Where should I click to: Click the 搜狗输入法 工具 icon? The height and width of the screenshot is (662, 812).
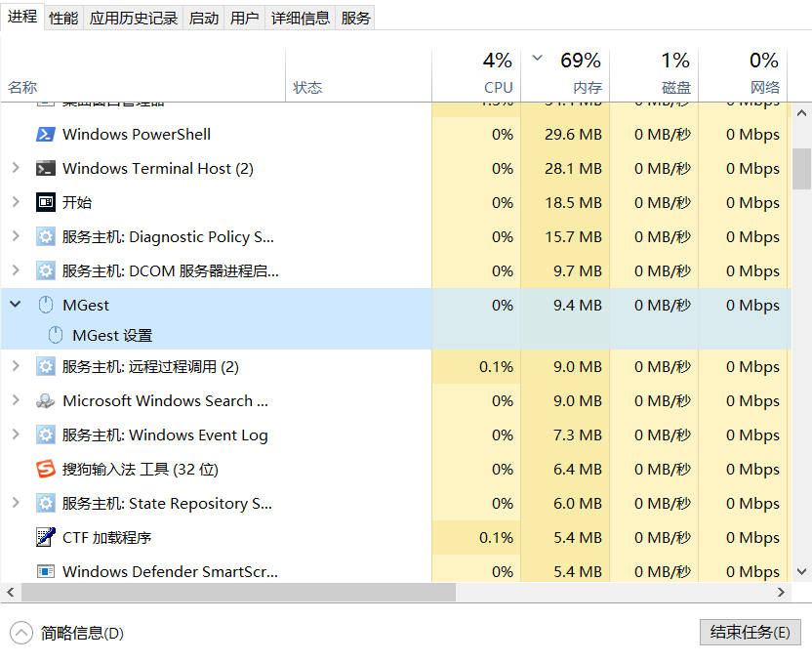pos(46,470)
